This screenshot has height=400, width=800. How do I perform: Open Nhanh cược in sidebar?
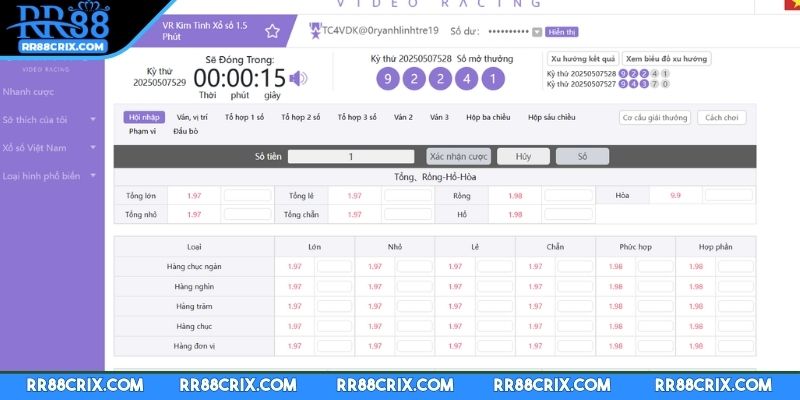click(28, 92)
